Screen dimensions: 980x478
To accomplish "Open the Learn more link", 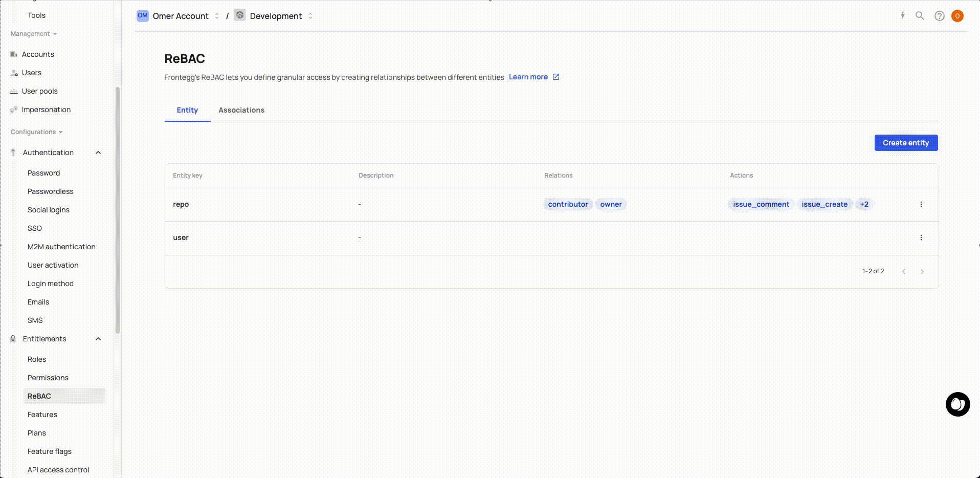I will click(x=528, y=77).
